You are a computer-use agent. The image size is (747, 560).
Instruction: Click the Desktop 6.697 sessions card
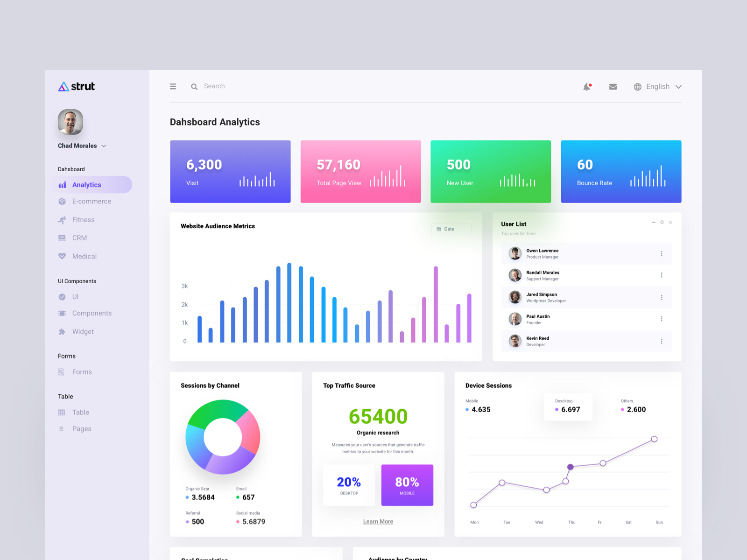click(568, 407)
